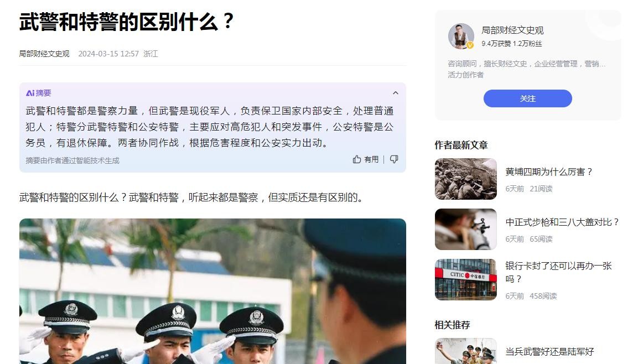Click the 黄埔四期 article thumbnail
This screenshot has width=638, height=364.
pos(466,179)
